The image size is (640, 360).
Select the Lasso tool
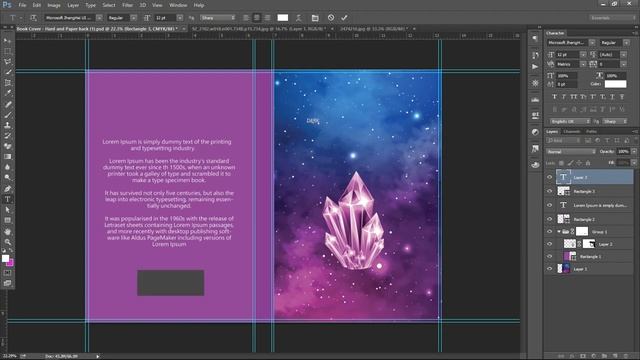(x=7, y=62)
